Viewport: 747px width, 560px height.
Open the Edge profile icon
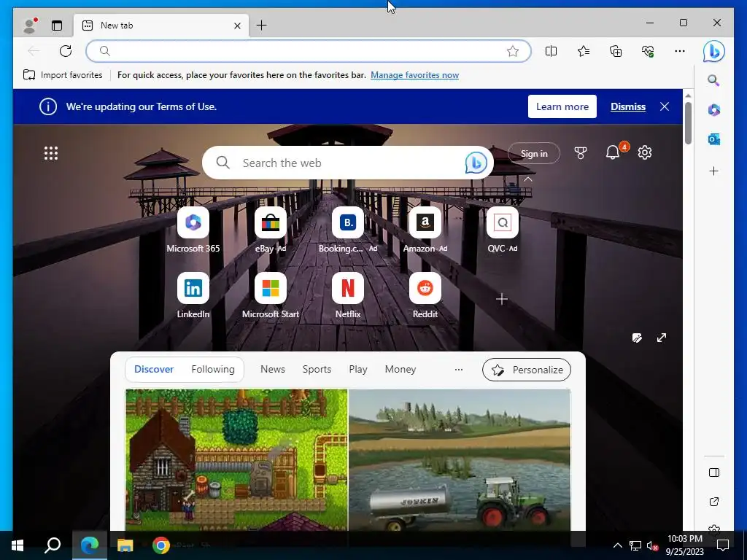(x=30, y=26)
